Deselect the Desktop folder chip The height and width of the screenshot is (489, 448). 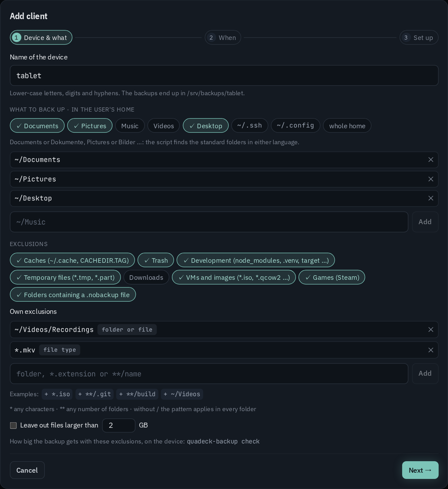[x=206, y=125]
